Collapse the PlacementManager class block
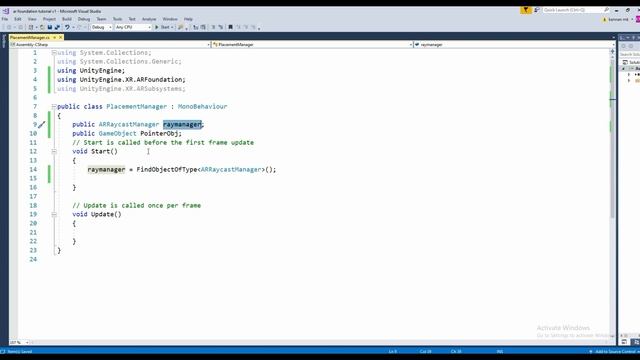640x360 pixels. pos(54,107)
